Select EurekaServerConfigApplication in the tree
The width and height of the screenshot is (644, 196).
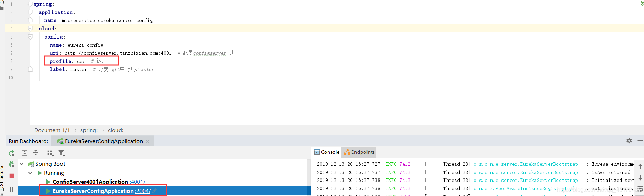click(93, 191)
